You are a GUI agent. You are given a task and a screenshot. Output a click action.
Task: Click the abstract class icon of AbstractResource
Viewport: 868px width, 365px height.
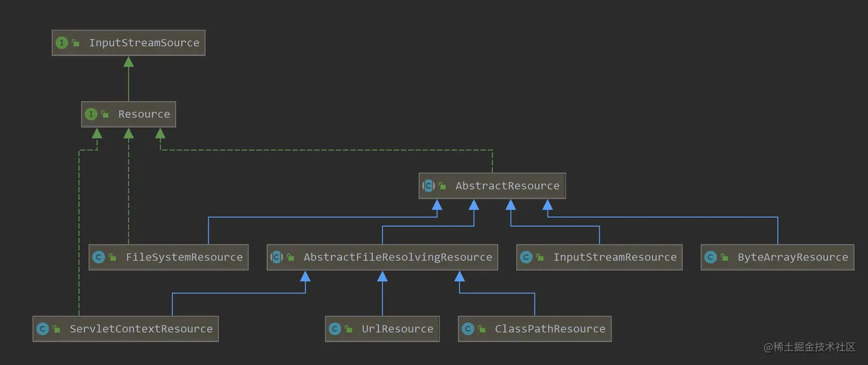pyautogui.click(x=428, y=186)
